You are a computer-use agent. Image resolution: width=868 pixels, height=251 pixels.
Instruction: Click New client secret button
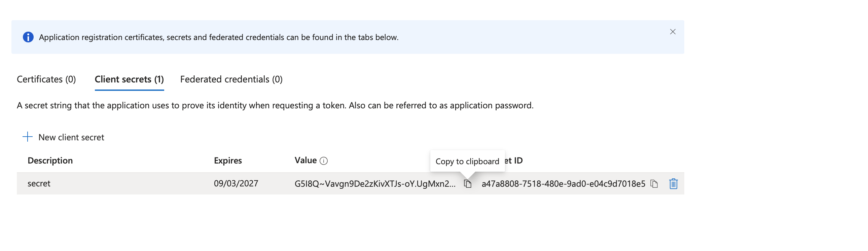click(x=63, y=137)
